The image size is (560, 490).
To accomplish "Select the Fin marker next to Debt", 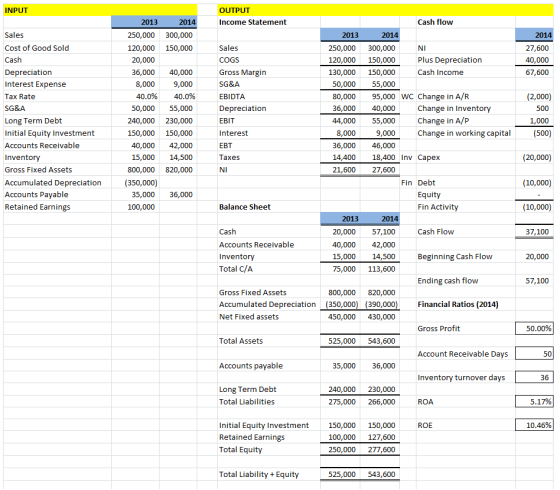I will click(x=406, y=183).
